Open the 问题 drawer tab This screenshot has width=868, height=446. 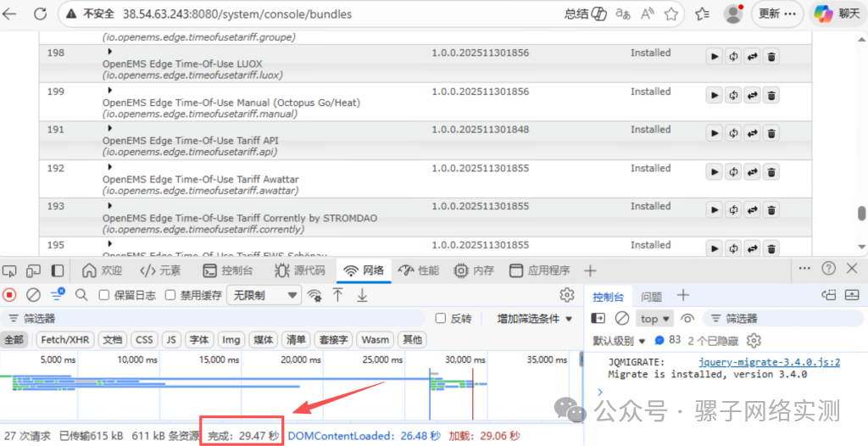[651, 297]
